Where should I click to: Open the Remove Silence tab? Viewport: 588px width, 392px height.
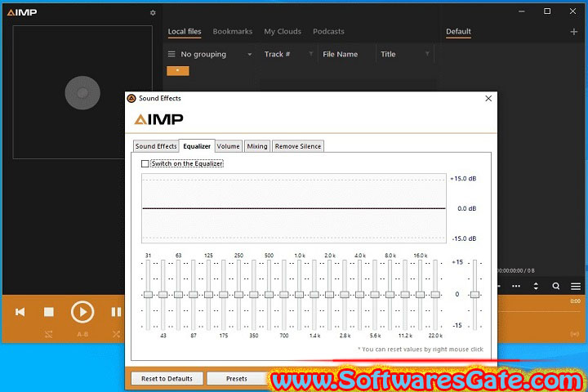tap(298, 146)
